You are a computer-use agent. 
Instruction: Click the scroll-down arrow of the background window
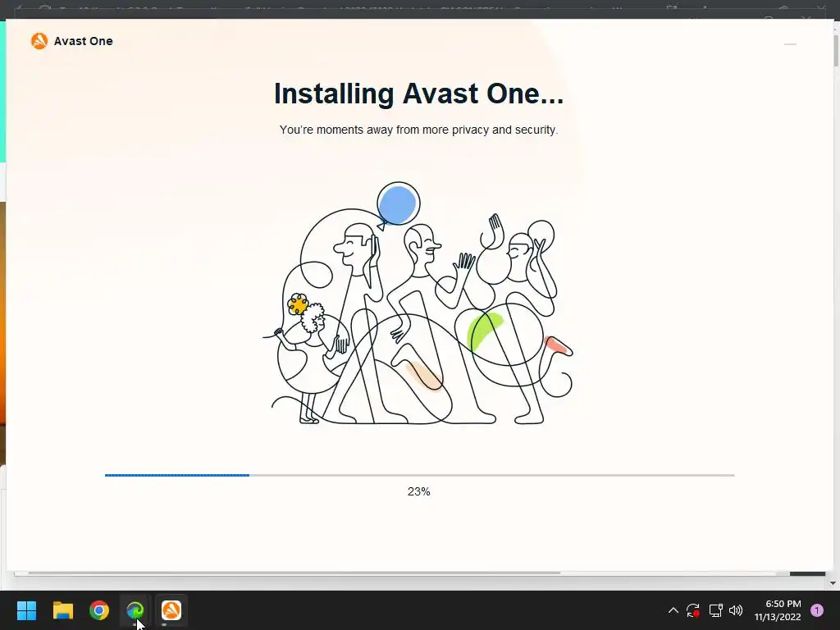pyautogui.click(x=833, y=582)
